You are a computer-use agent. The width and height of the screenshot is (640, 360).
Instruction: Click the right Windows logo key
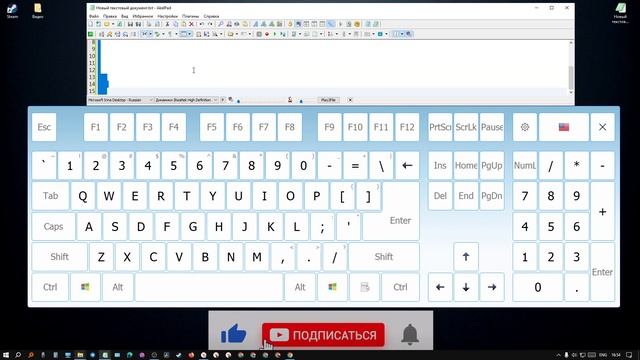332,287
